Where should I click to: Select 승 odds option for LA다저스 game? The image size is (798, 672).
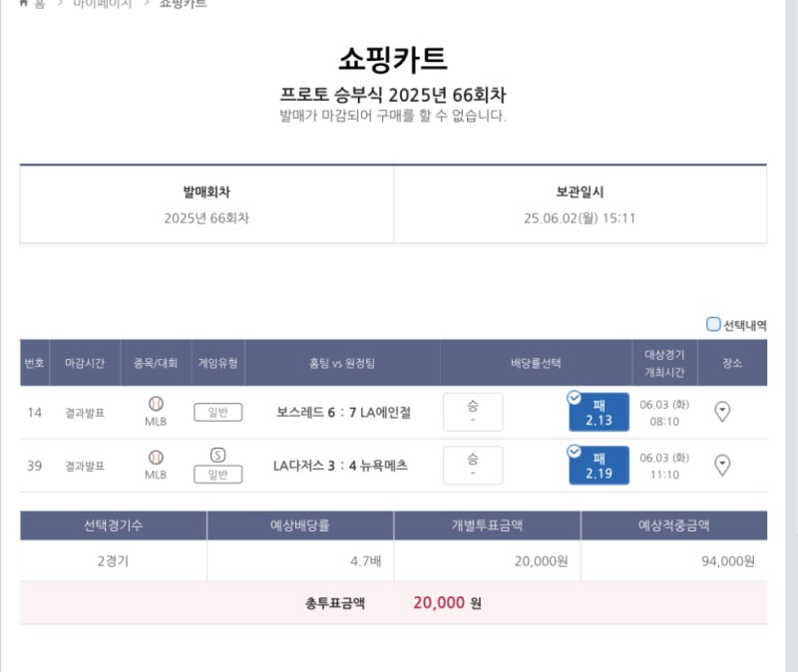point(472,466)
